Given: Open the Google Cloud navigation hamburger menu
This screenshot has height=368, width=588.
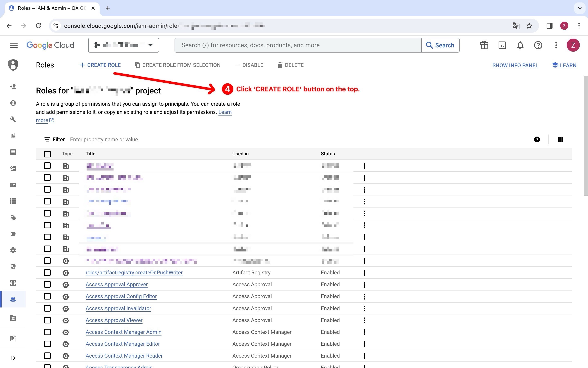Looking at the screenshot, I should pyautogui.click(x=14, y=45).
